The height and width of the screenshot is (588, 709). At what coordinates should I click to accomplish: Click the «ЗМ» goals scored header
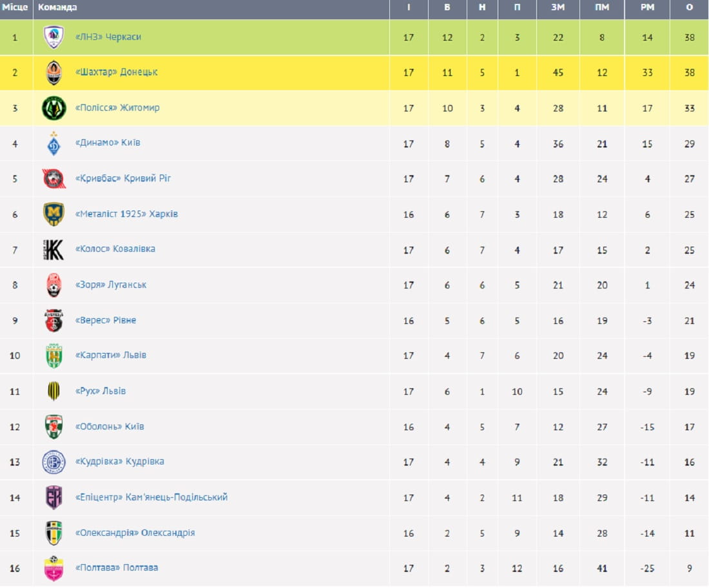(x=558, y=8)
